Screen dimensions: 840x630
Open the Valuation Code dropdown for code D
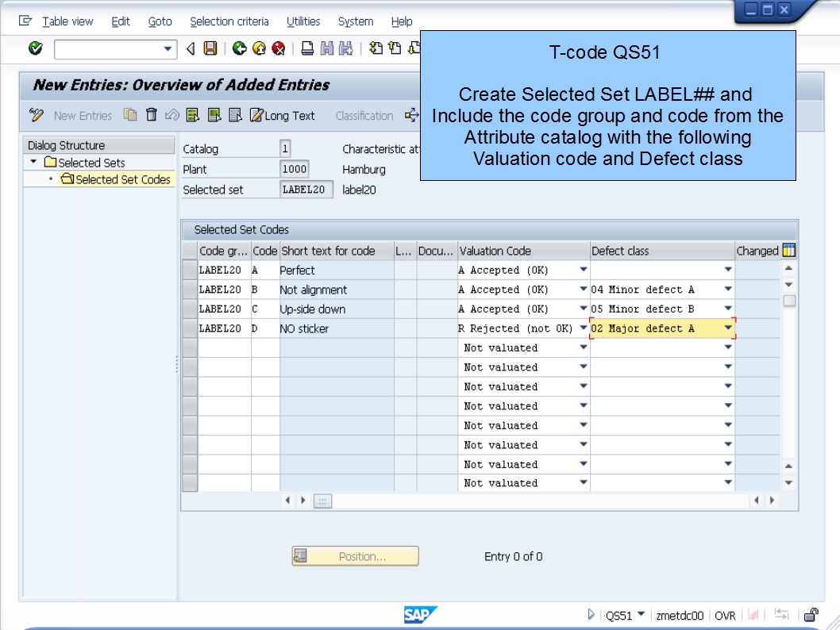click(x=583, y=328)
